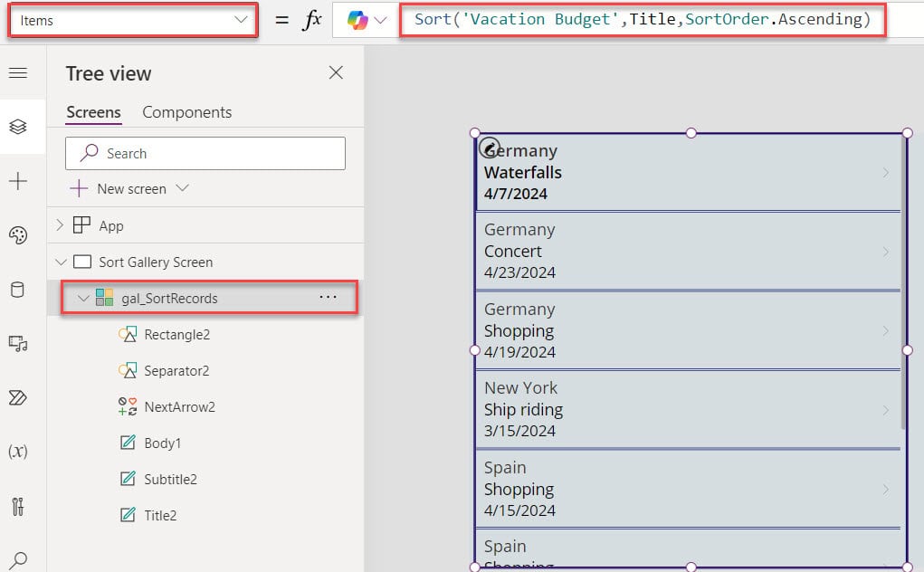924x572 pixels.
Task: Close the Tree view panel
Action: click(x=336, y=72)
